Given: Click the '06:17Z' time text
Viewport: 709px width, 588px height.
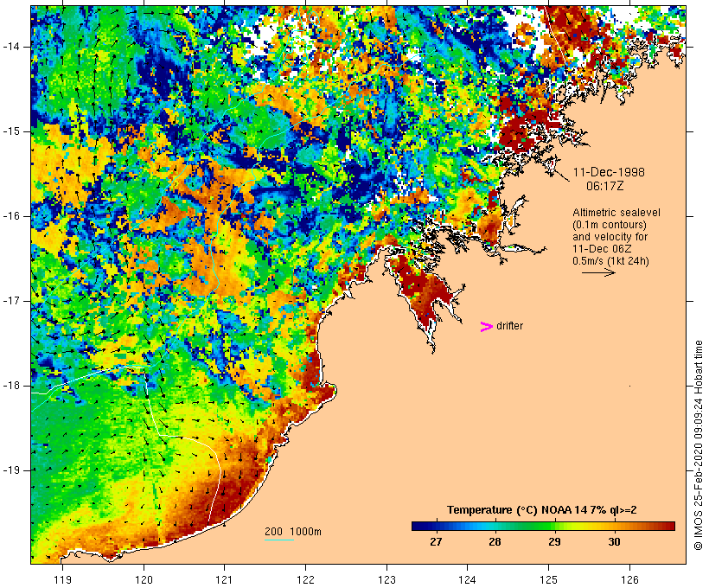Looking at the screenshot, I should pyautogui.click(x=605, y=186).
